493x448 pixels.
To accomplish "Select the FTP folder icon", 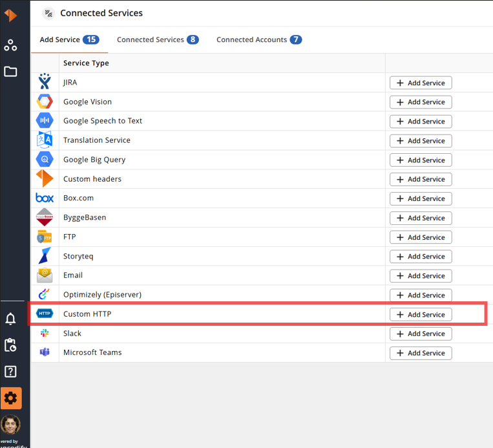I will (x=45, y=237).
